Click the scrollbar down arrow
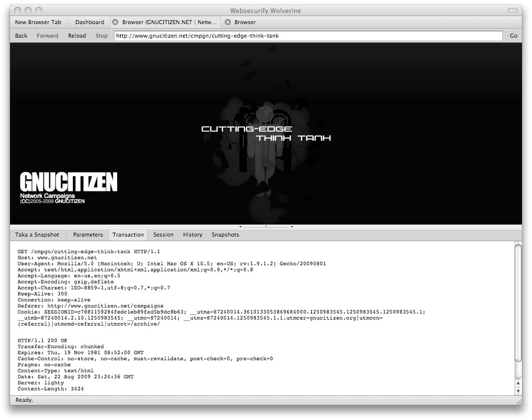 coord(518,391)
